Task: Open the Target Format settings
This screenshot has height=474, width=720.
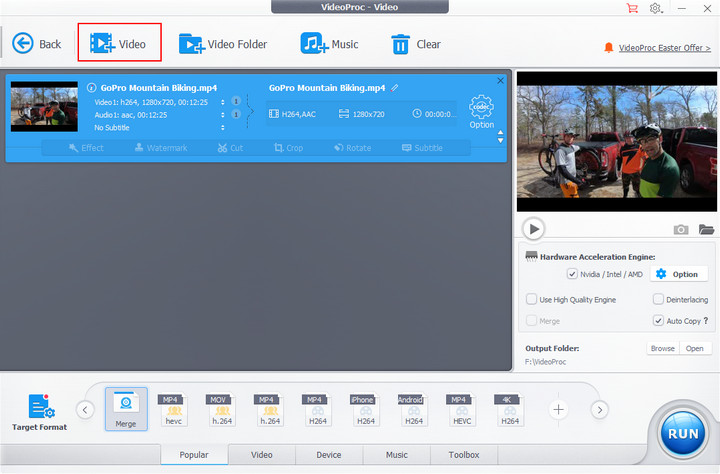Action: (40, 412)
